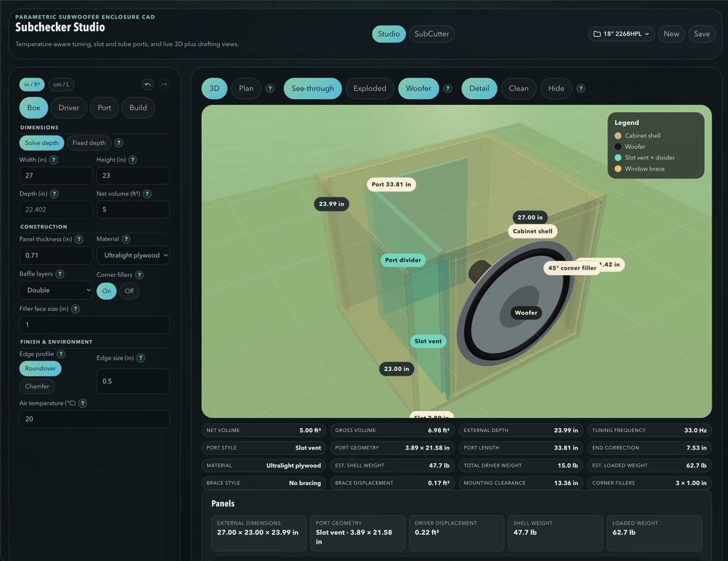Select Fixed depth mode

(x=89, y=143)
